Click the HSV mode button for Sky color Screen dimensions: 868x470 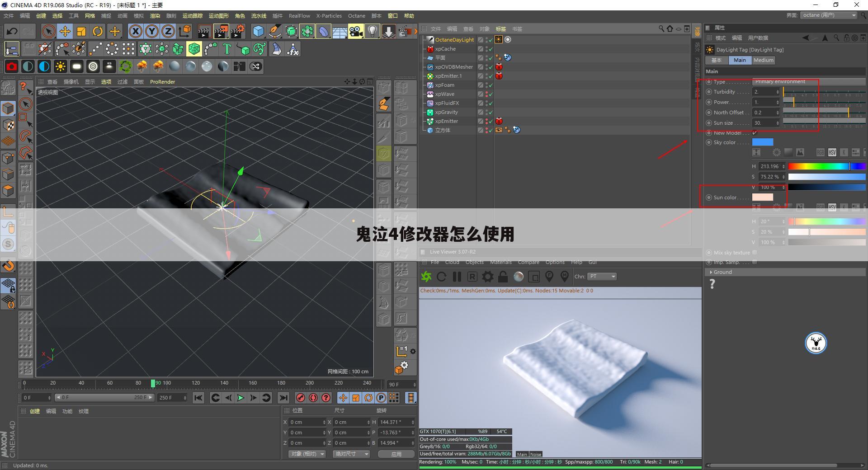pyautogui.click(x=832, y=152)
